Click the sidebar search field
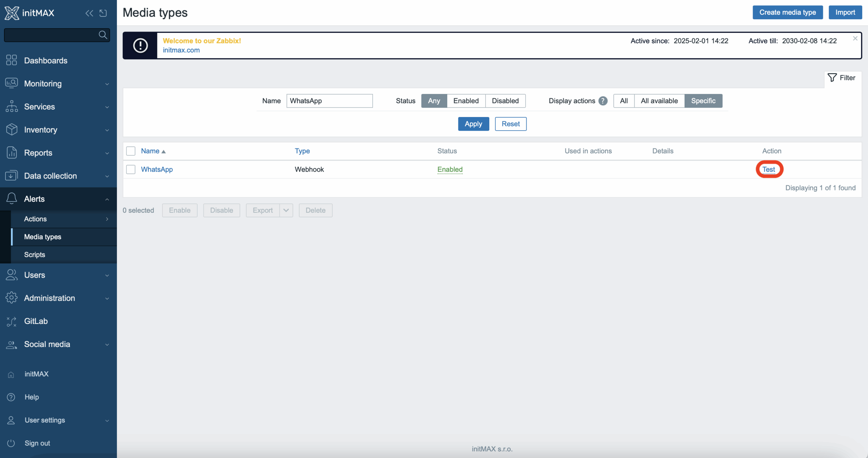The width and height of the screenshot is (868, 458). point(57,35)
